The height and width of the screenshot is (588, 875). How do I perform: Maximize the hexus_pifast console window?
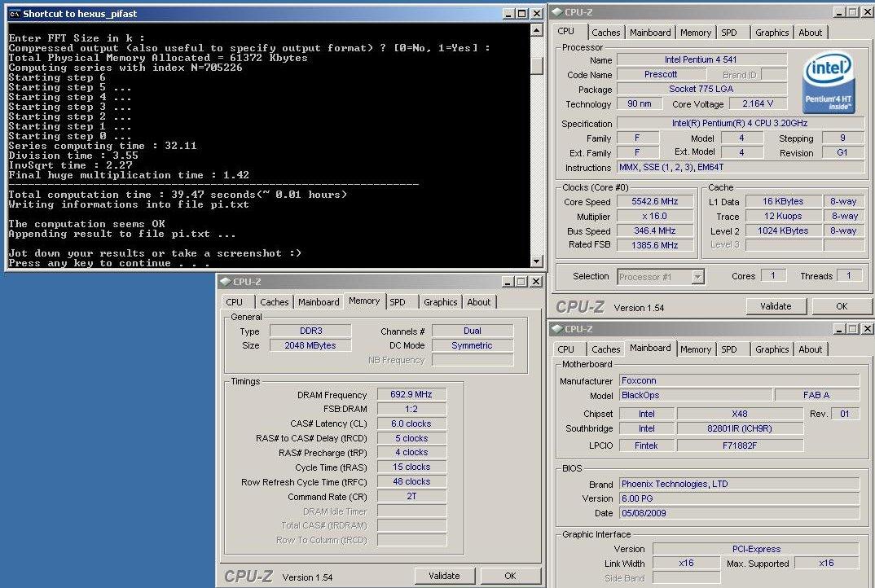[521, 13]
